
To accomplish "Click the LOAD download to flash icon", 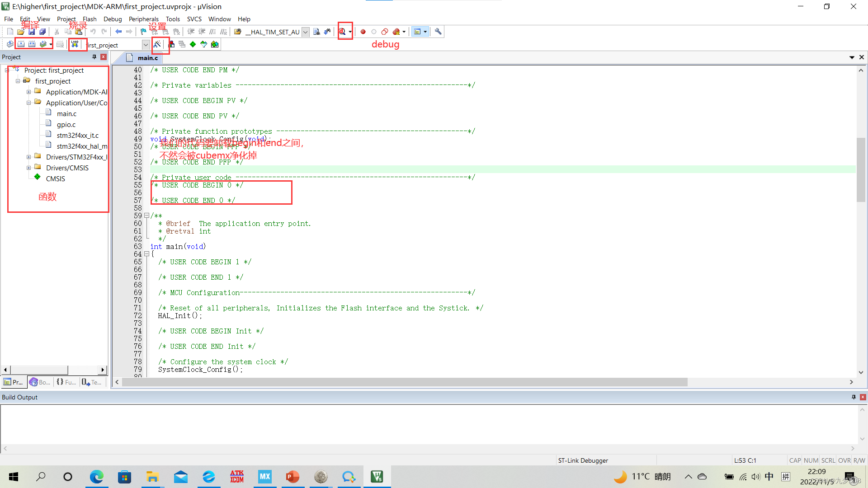I will (75, 44).
